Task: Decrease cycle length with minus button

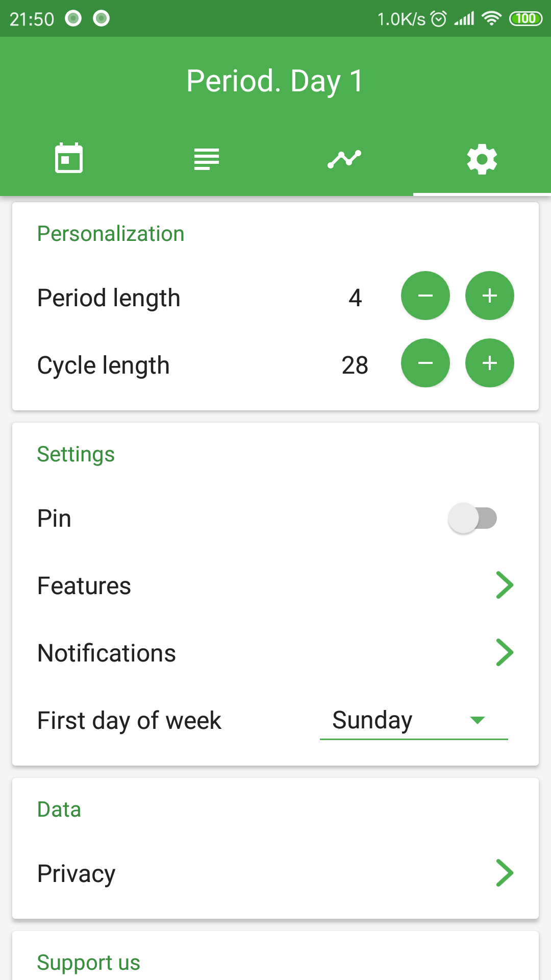Action: (x=425, y=363)
